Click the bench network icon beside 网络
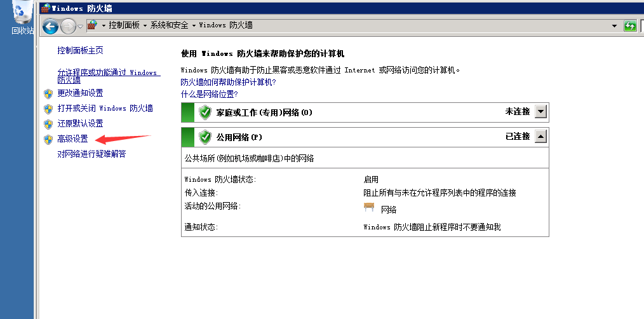 click(369, 207)
